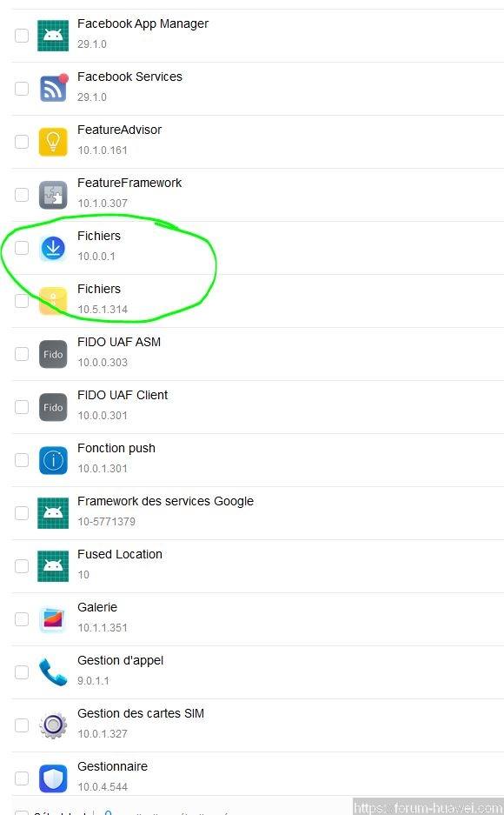Screen dimensions: 504x815
Task: Click the Galerie app name
Action: pyautogui.click(x=97, y=607)
